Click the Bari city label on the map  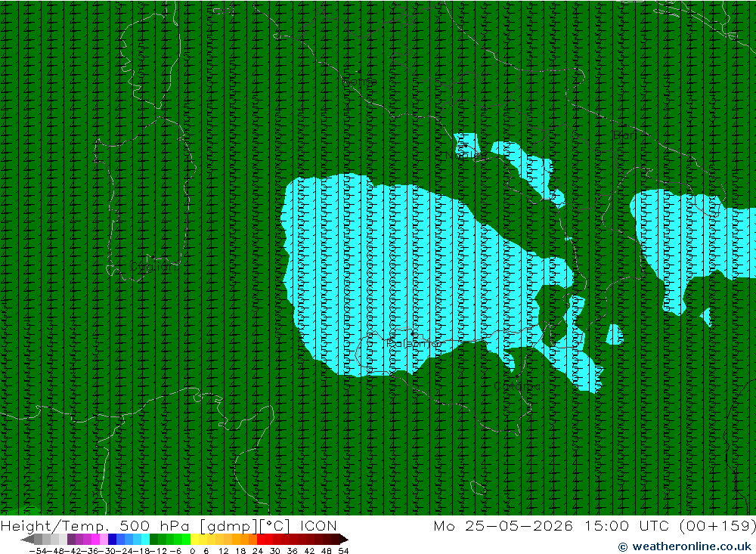pos(625,135)
